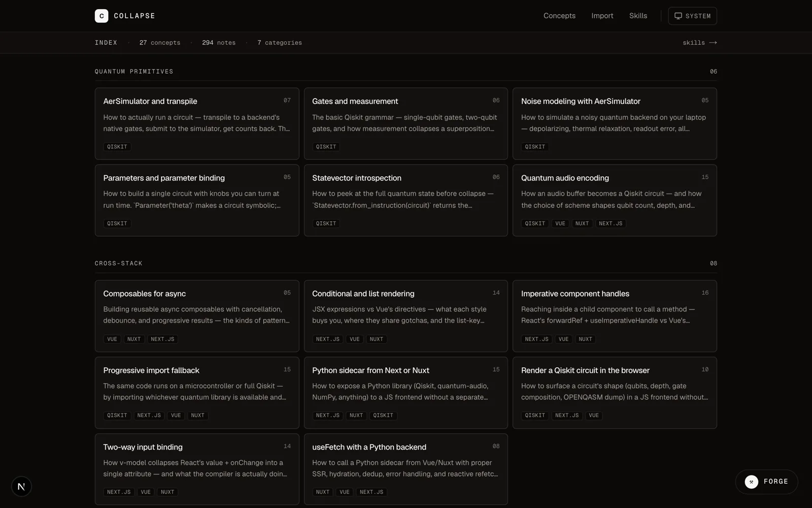Open Quantum audio encoding card
The width and height of the screenshot is (812, 508).
[x=615, y=200]
